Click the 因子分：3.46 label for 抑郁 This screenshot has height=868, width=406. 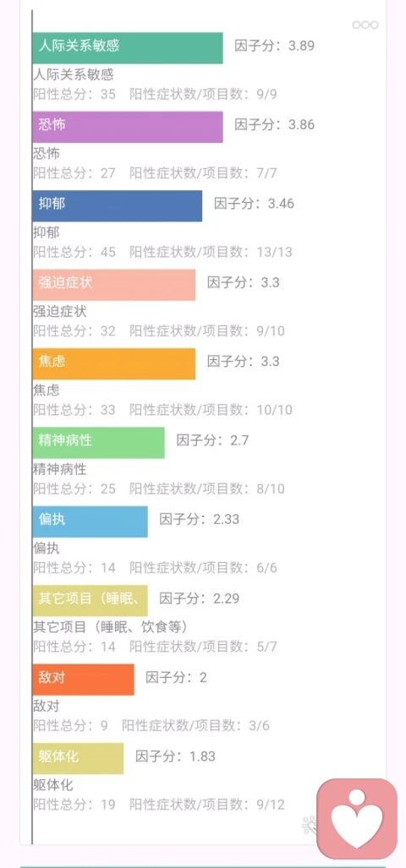[x=255, y=203]
